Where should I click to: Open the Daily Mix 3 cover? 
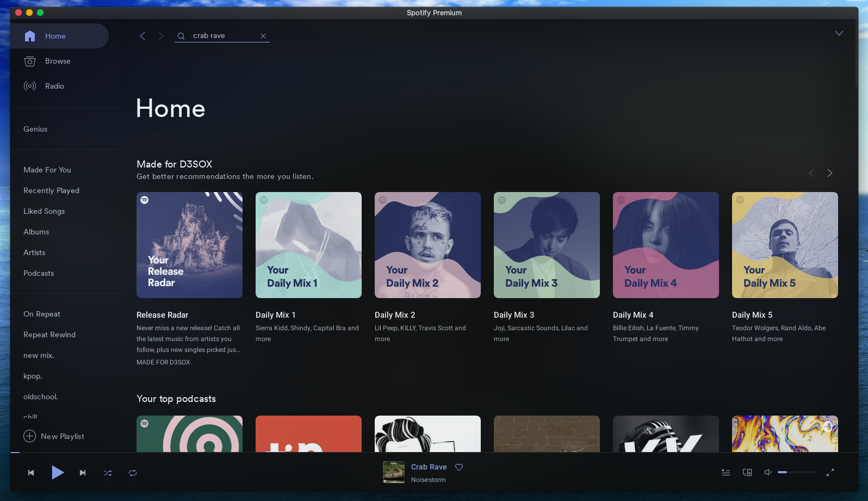click(x=547, y=245)
